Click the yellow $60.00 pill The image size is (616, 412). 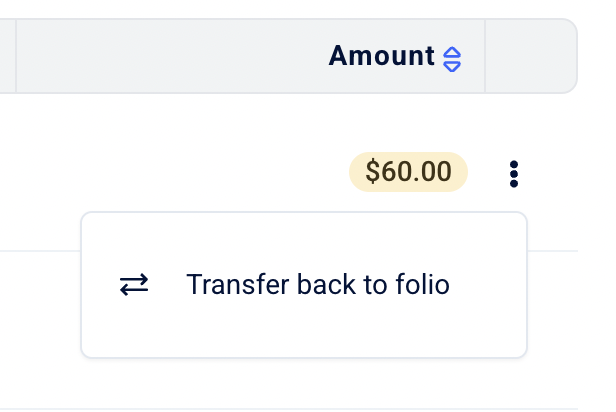coord(408,172)
